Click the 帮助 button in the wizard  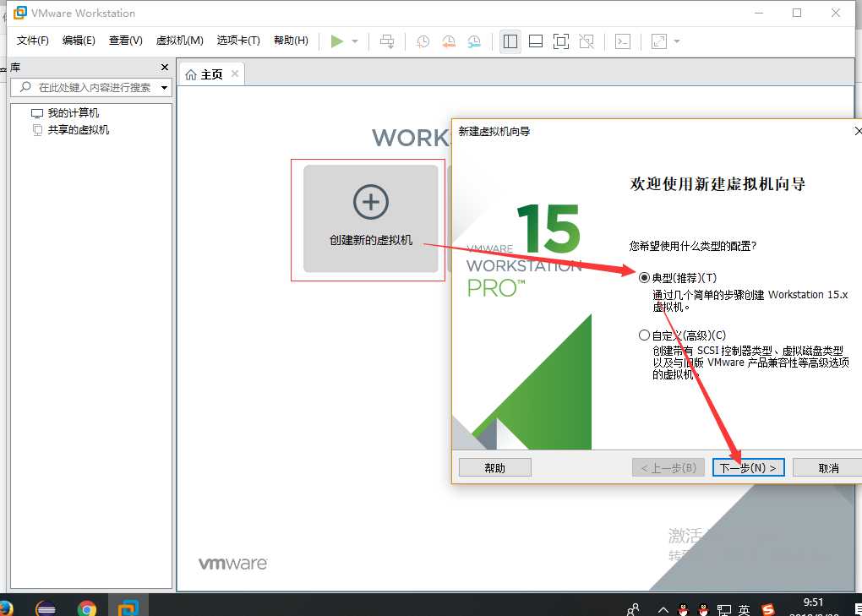coord(494,467)
